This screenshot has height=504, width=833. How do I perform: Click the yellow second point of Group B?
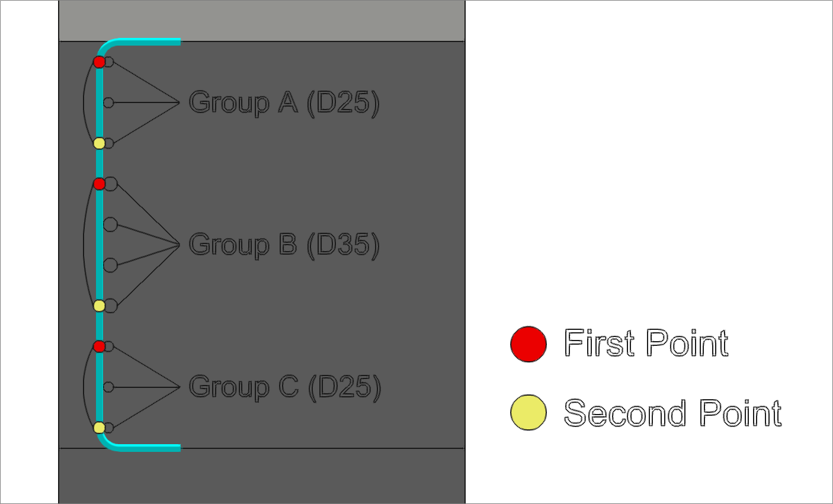(x=100, y=306)
